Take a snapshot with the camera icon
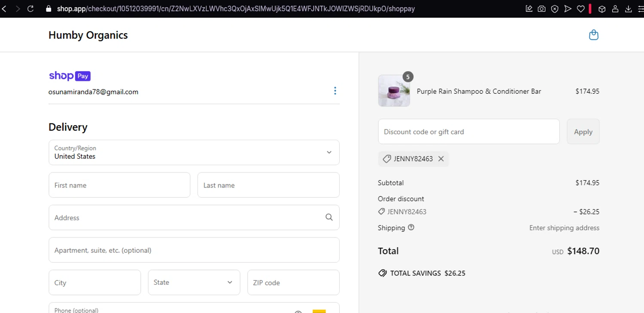The height and width of the screenshot is (313, 644). [542, 9]
